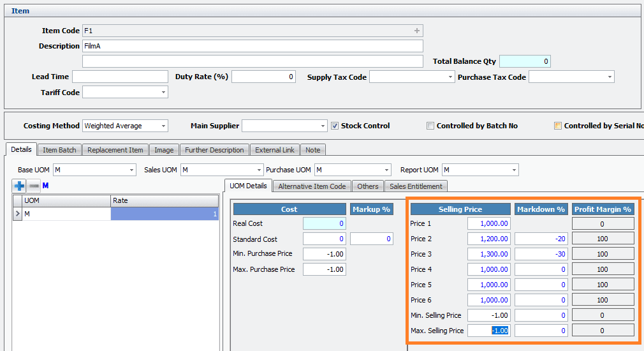
Task: Click the Lead Time input field
Action: pyautogui.click(x=120, y=77)
